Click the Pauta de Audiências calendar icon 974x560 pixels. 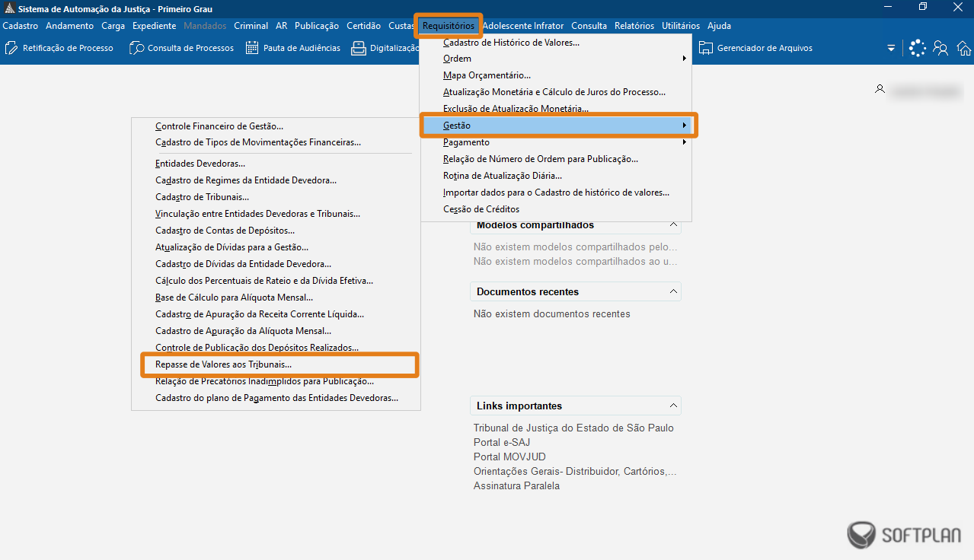point(252,48)
